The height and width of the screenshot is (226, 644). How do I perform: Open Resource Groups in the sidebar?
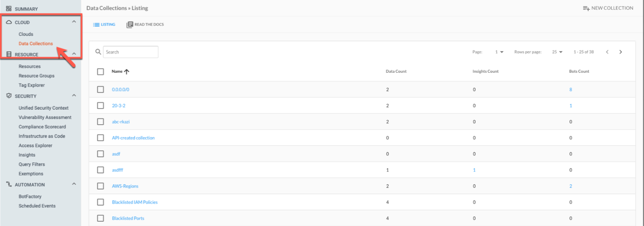(x=37, y=76)
